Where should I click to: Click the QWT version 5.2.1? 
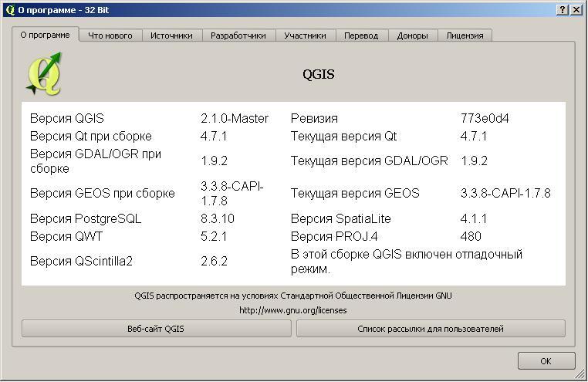pos(214,237)
